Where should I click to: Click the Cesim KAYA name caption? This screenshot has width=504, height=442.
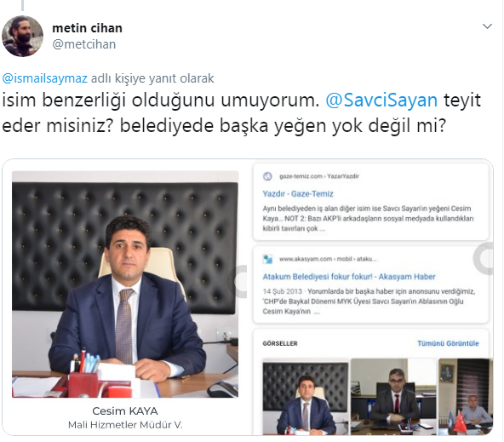125,410
